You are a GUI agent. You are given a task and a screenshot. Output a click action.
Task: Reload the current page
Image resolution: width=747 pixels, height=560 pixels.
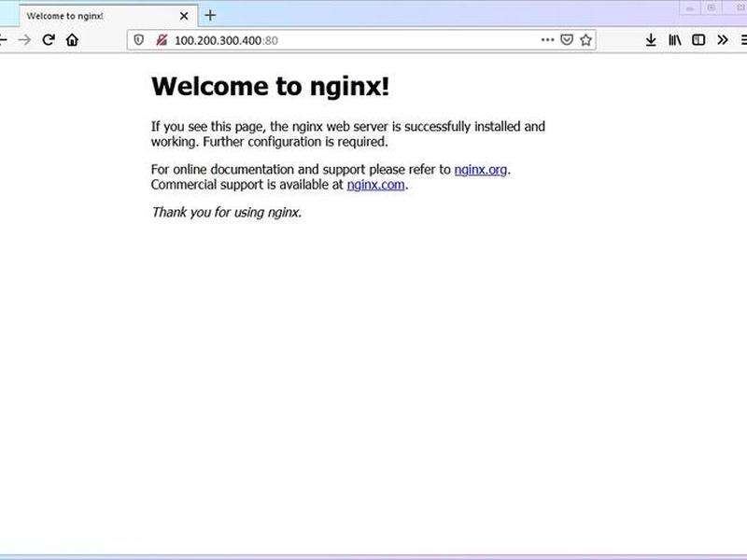click(x=49, y=40)
